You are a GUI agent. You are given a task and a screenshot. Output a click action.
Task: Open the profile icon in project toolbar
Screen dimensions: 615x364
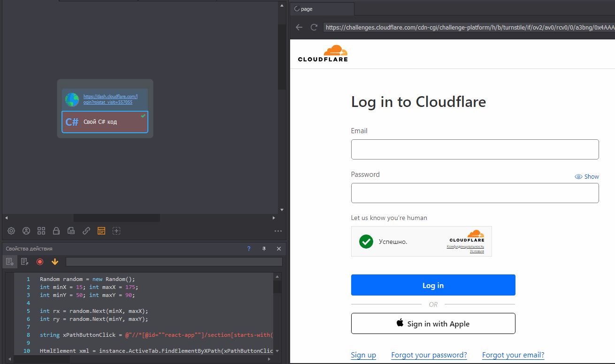(x=26, y=231)
